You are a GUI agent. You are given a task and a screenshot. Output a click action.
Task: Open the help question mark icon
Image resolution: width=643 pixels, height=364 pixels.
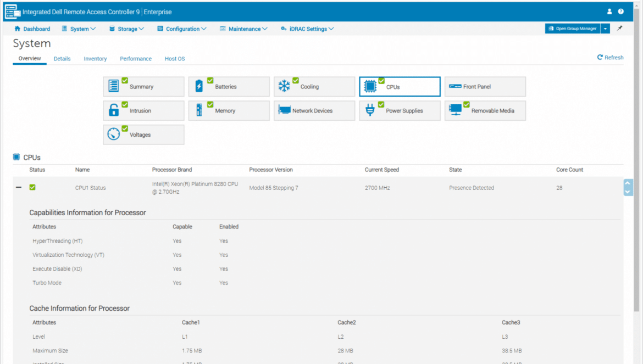point(621,12)
